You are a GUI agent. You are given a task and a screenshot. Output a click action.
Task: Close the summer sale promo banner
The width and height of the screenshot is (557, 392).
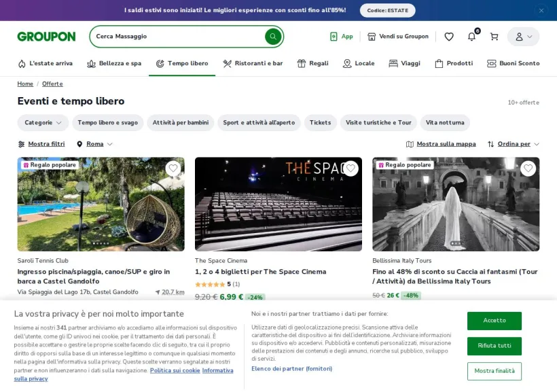(x=541, y=10)
